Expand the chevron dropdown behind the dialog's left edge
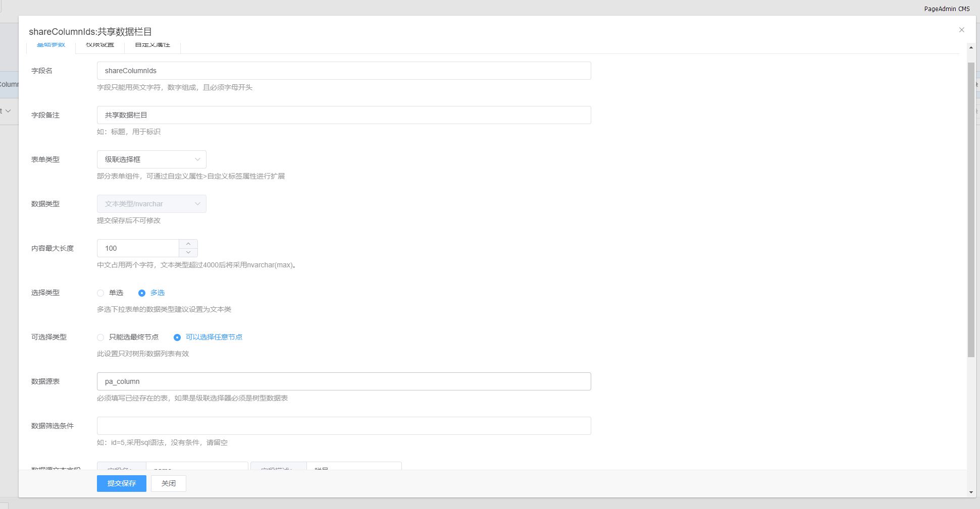The height and width of the screenshot is (509, 980). pos(8,111)
